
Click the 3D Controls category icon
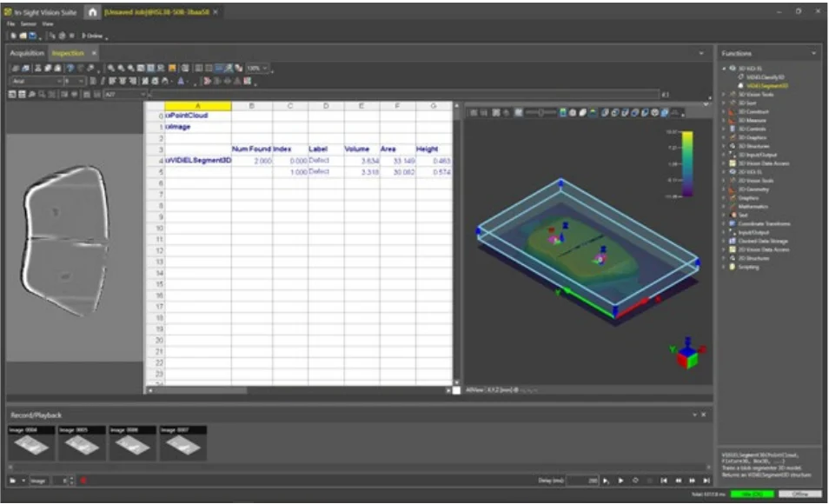[733, 129]
